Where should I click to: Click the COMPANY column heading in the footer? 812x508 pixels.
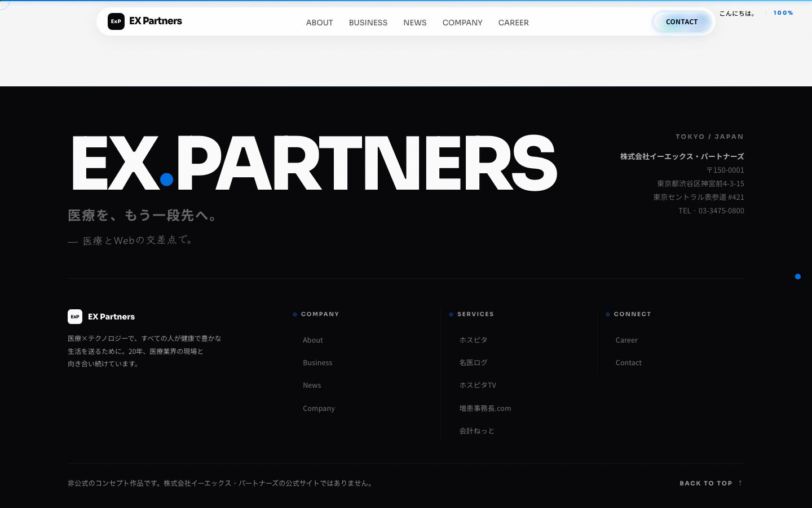(320, 314)
